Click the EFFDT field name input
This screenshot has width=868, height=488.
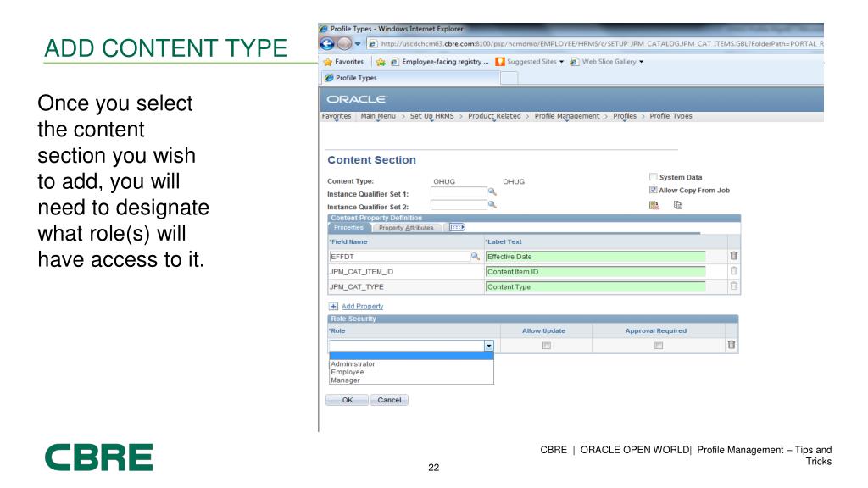[400, 257]
